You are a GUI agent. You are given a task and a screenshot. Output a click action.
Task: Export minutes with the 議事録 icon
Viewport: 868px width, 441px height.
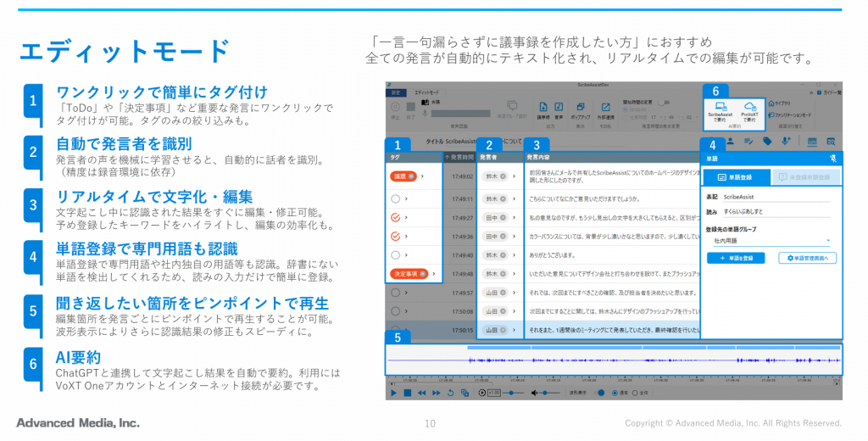tap(543, 106)
